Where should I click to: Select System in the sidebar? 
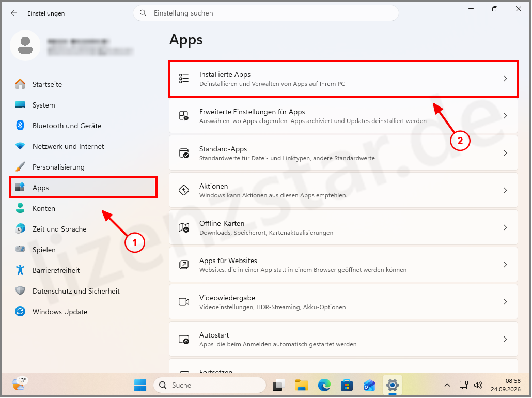84,105
